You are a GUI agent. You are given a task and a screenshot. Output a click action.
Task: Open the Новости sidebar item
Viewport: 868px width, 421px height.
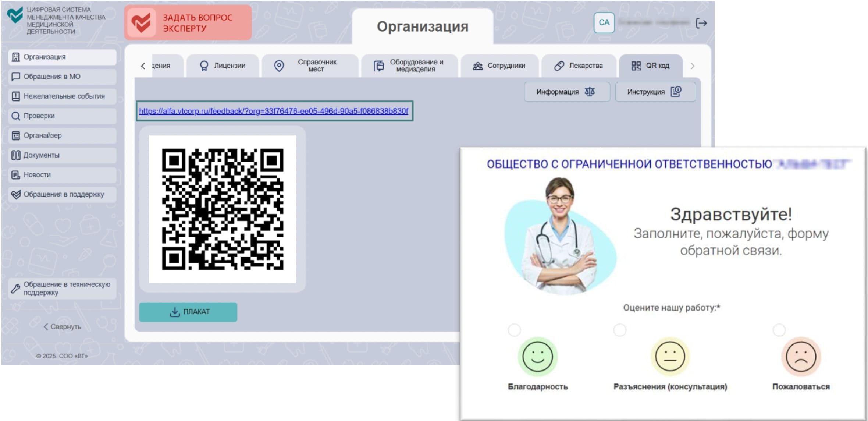pos(62,175)
